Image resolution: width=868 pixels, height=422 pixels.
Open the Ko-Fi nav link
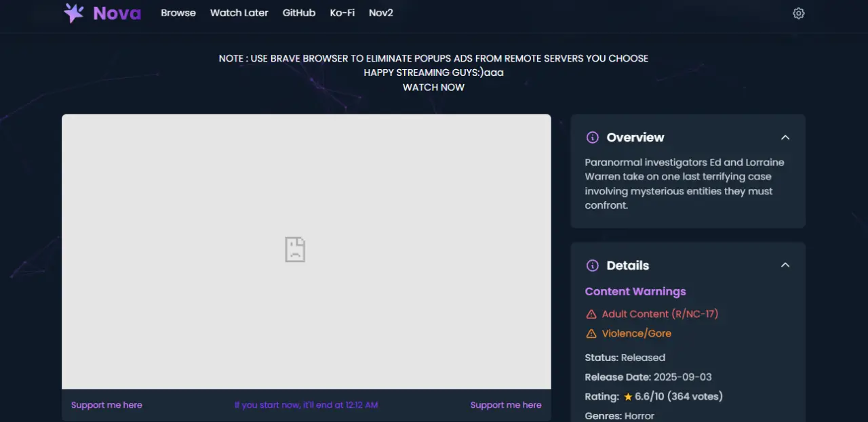(x=342, y=13)
